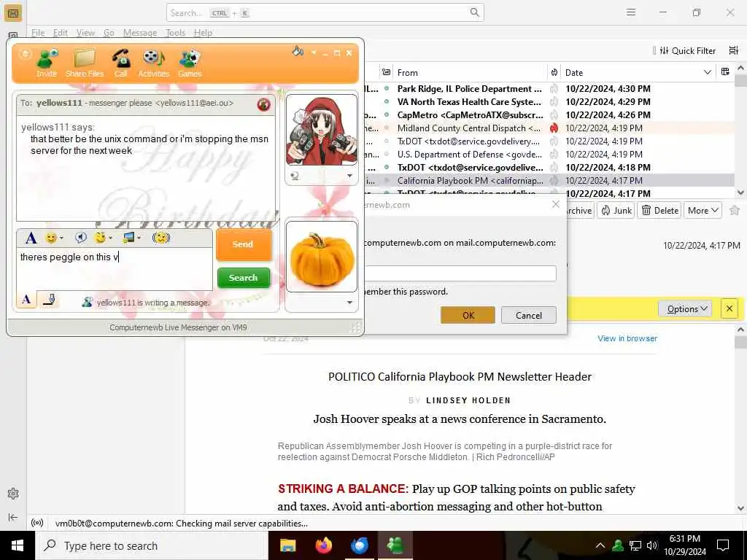The width and height of the screenshot is (747, 560).
Task: Switch to handwriting pen mode tab
Action: [x=49, y=300]
